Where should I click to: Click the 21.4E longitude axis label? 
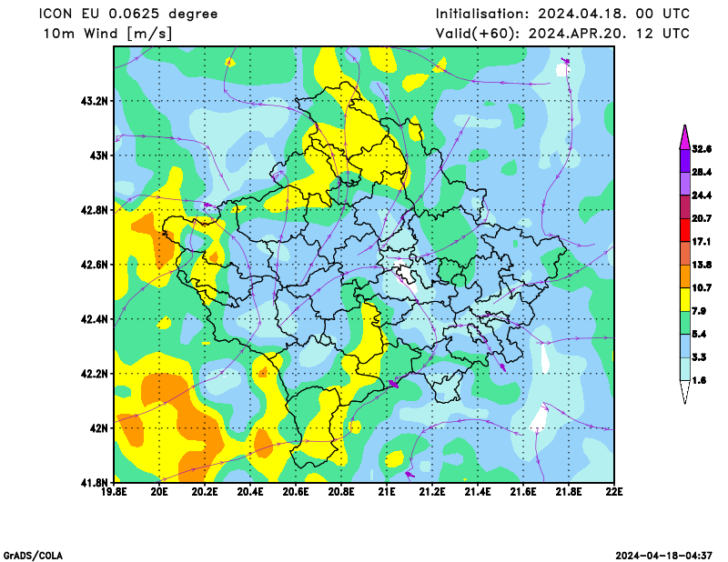478,491
